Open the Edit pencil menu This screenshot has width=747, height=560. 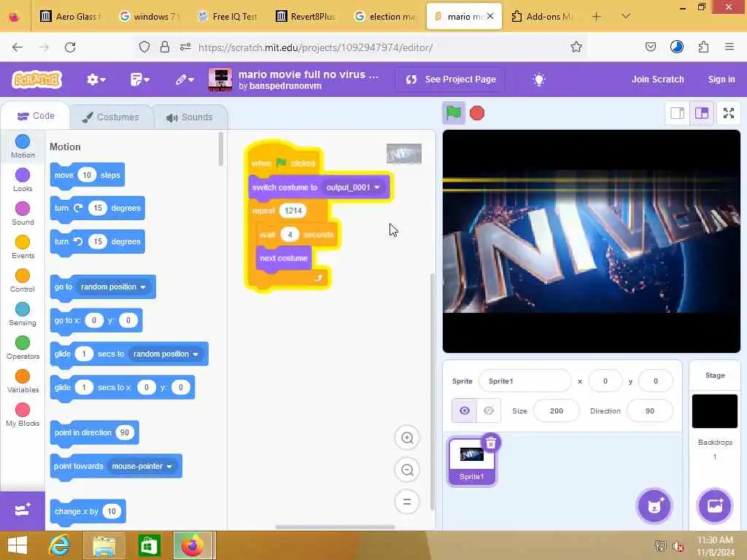coord(185,79)
